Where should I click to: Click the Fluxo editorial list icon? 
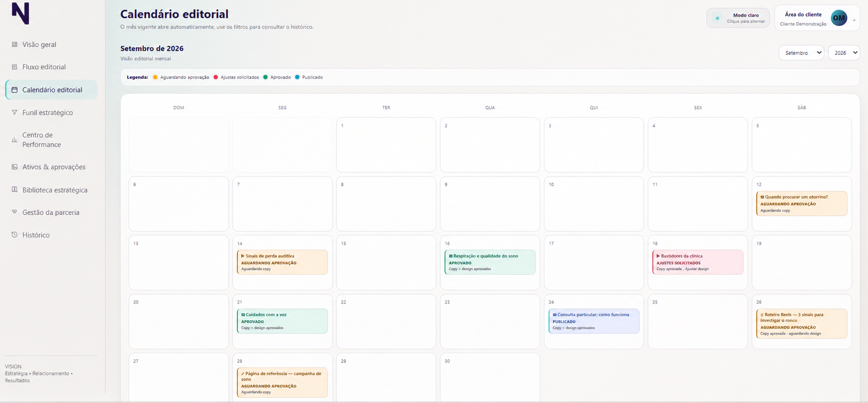[x=15, y=67]
